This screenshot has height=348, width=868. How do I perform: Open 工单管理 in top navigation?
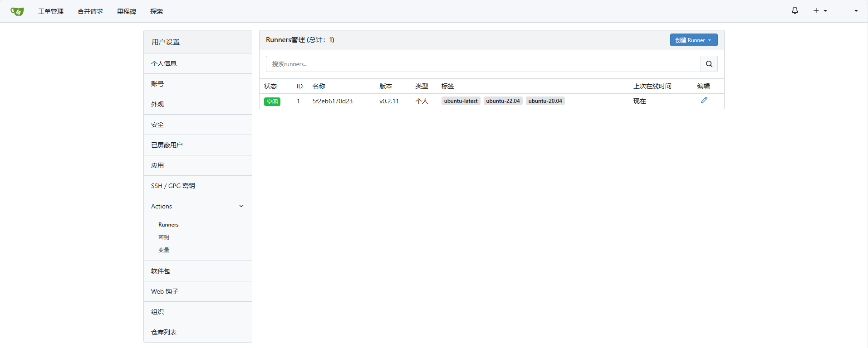tap(51, 11)
